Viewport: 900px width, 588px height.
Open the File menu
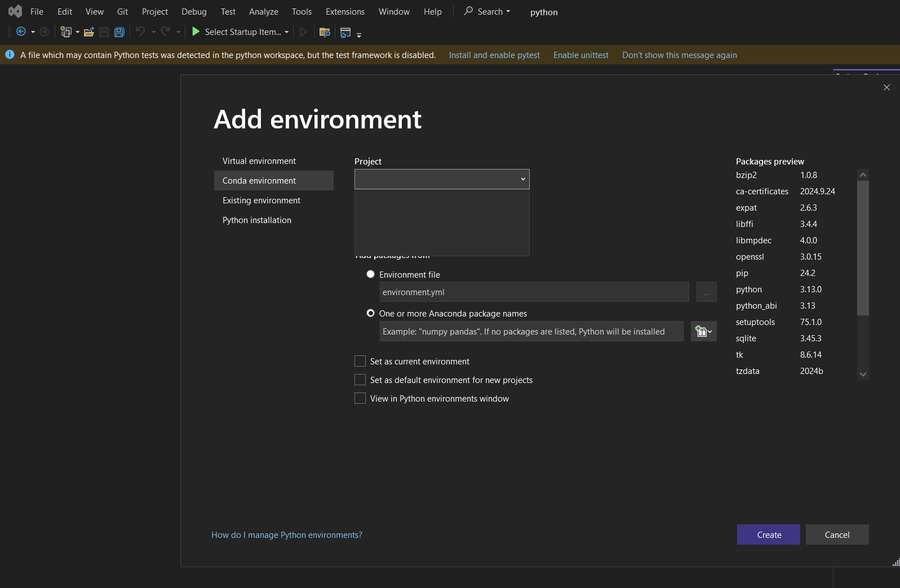(x=37, y=11)
